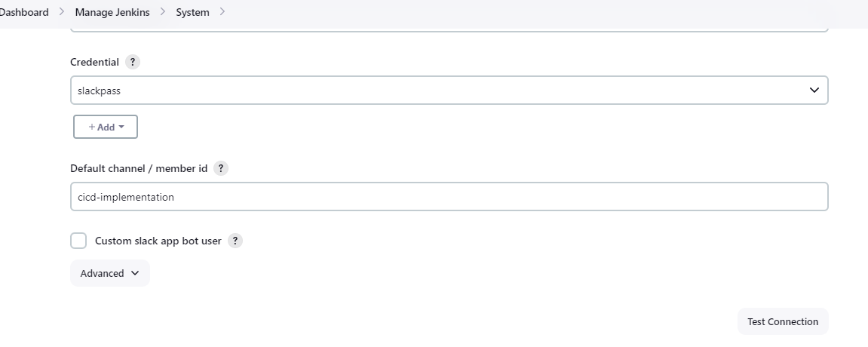Open the Add credentials dropdown button
868x347 pixels.
coord(106,127)
